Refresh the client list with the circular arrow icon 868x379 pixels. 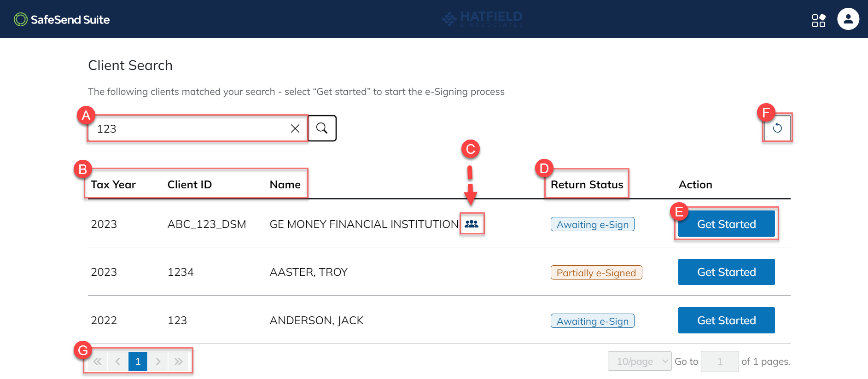[x=777, y=128]
